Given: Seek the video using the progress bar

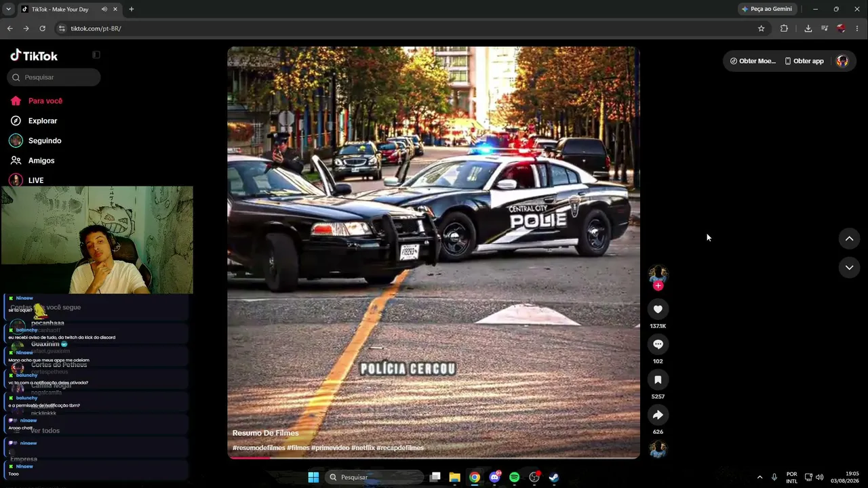Looking at the screenshot, I should pos(433,457).
